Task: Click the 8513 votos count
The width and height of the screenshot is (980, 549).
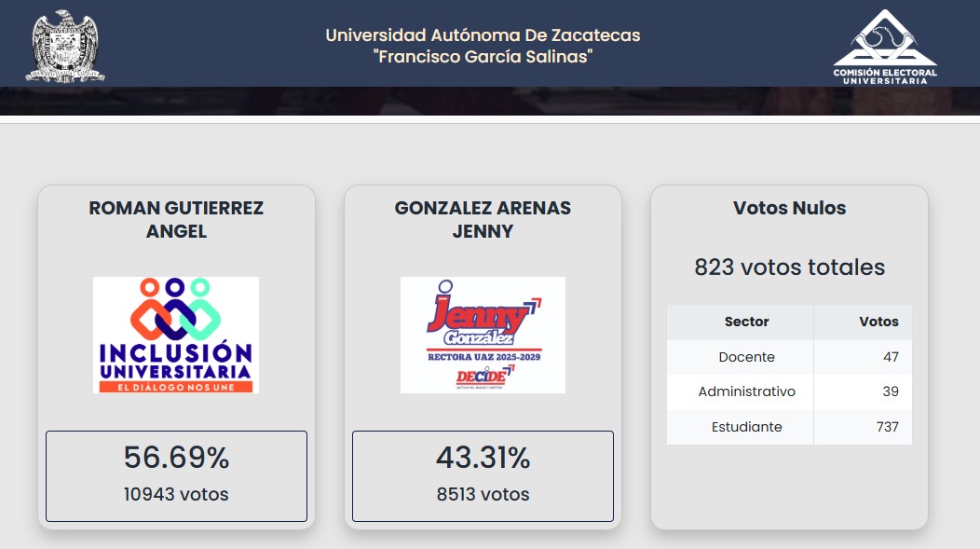Action: tap(483, 494)
